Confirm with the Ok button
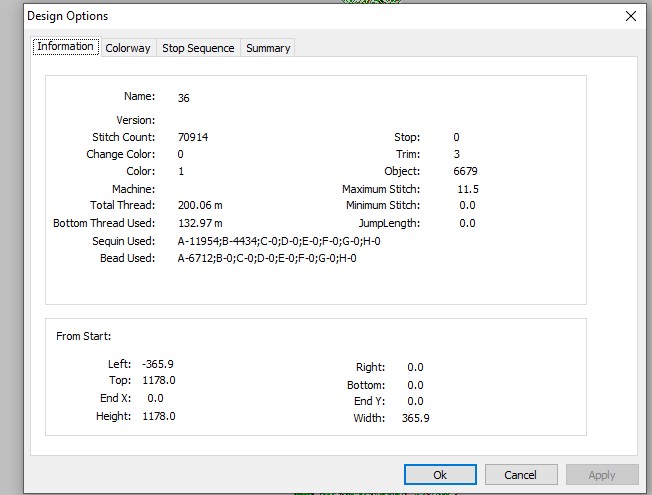Image resolution: width=652 pixels, height=495 pixels. [440, 475]
